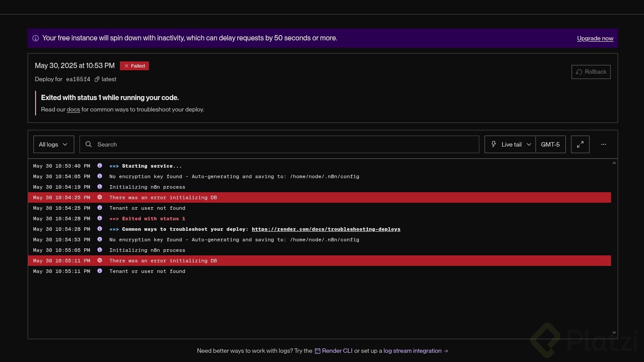Open the log stream integration link

(416, 351)
